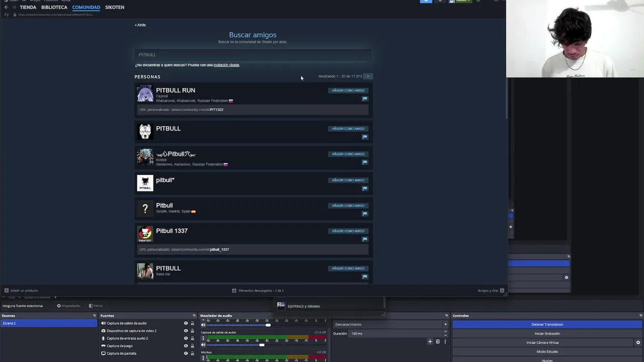Image resolution: width=644 pixels, height=362 pixels.
Task: Add Pitbull 1337 as friend
Action: 348,231
